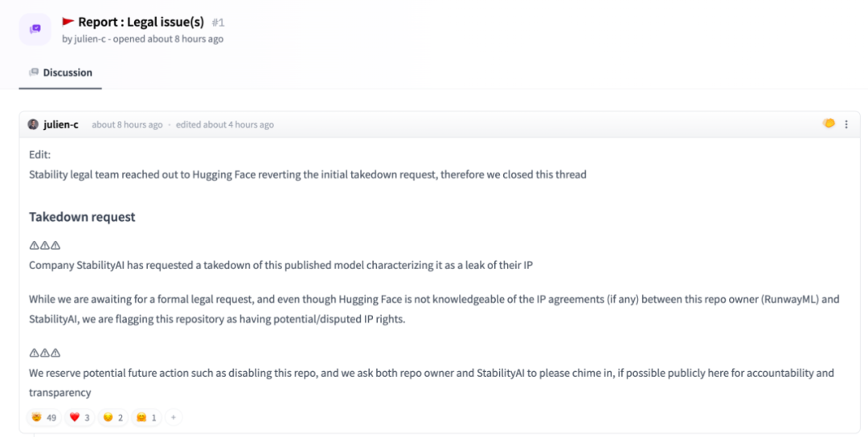868x437 pixels.
Task: Toggle the sad face reaction with 2 votes
Action: coord(113,418)
